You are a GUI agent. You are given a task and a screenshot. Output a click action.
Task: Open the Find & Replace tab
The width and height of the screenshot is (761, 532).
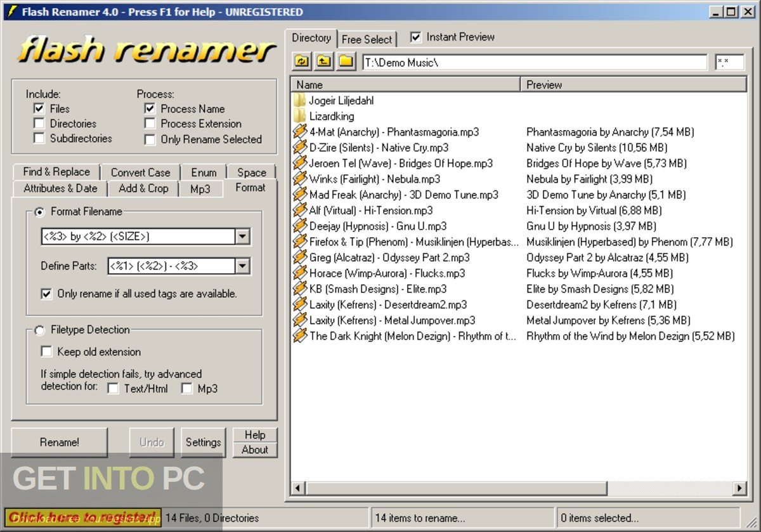point(56,172)
